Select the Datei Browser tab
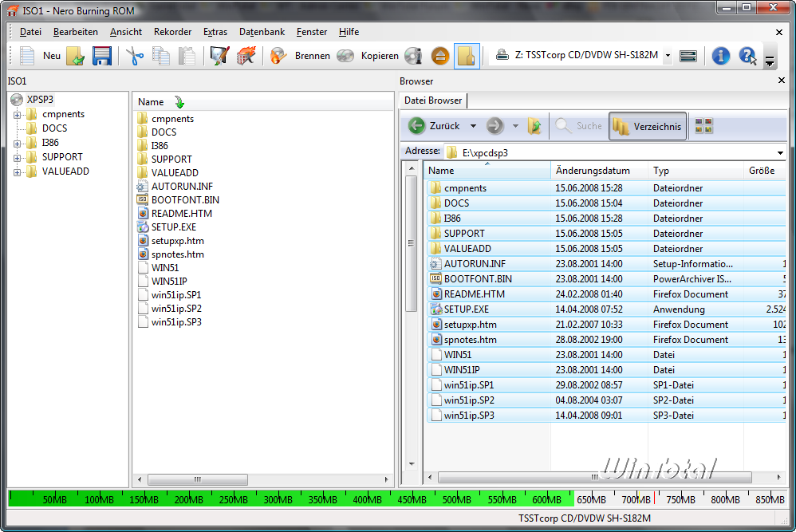 433,100
